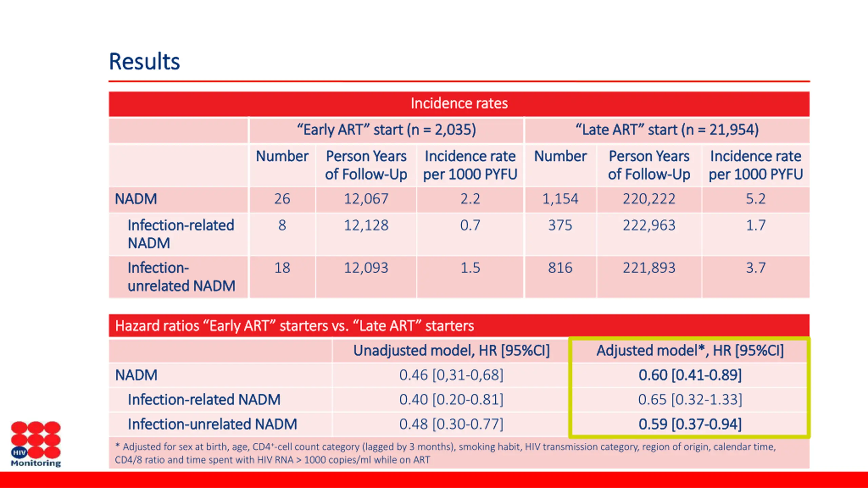The height and width of the screenshot is (488, 868).
Task: Click Late ART person-years value 220,222
Action: (x=649, y=199)
